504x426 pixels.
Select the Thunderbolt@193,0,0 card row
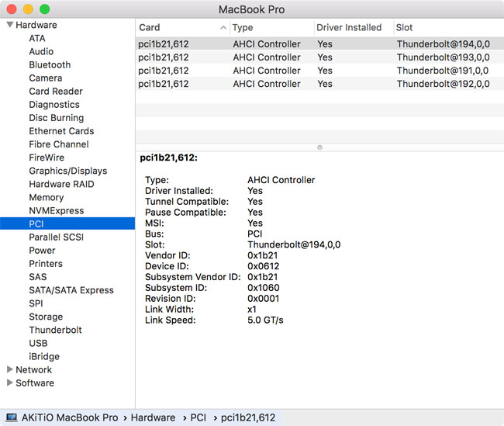click(318, 57)
